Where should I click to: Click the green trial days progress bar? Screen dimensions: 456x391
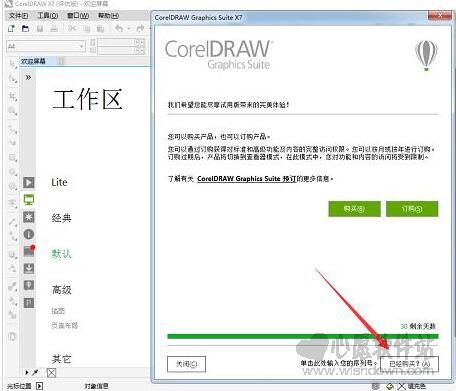point(303,336)
